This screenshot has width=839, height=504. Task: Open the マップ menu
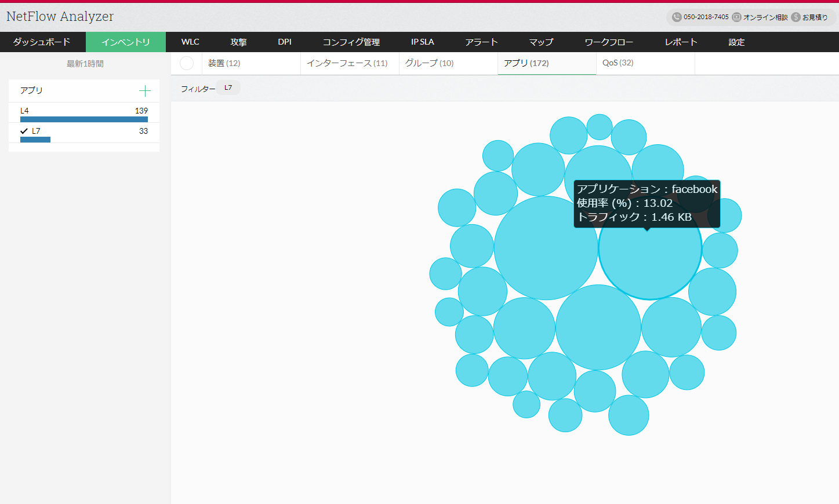541,42
